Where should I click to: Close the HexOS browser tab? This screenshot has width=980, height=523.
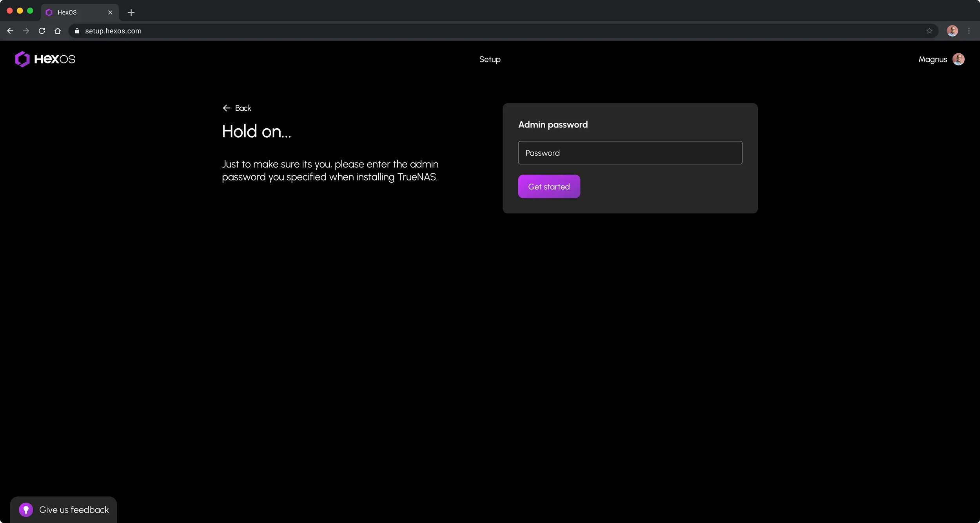pyautogui.click(x=110, y=13)
